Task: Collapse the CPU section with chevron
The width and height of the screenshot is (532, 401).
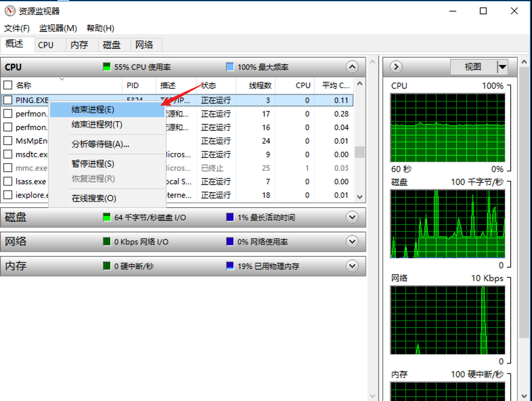Action: click(352, 67)
